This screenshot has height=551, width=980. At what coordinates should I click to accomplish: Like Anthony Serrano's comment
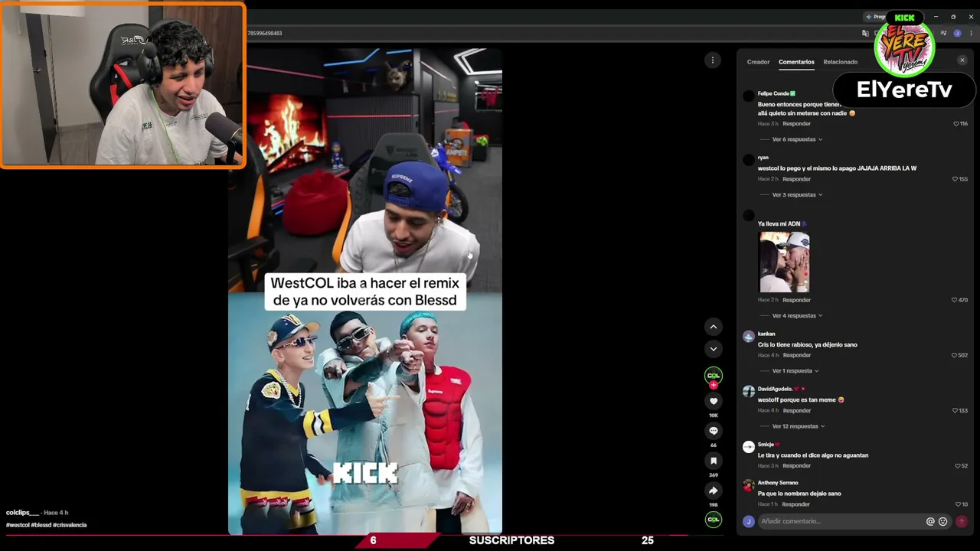click(x=958, y=504)
